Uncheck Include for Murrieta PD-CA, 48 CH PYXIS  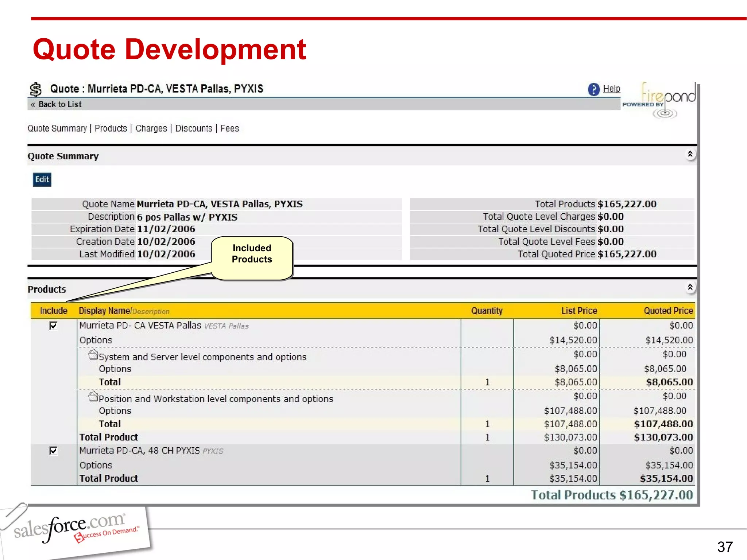tap(53, 451)
